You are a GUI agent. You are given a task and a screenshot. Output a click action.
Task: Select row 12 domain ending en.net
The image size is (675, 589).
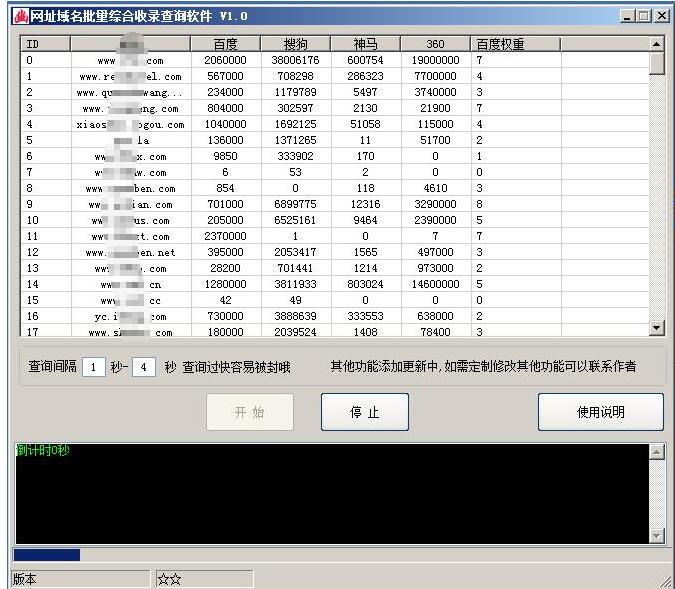(x=130, y=253)
